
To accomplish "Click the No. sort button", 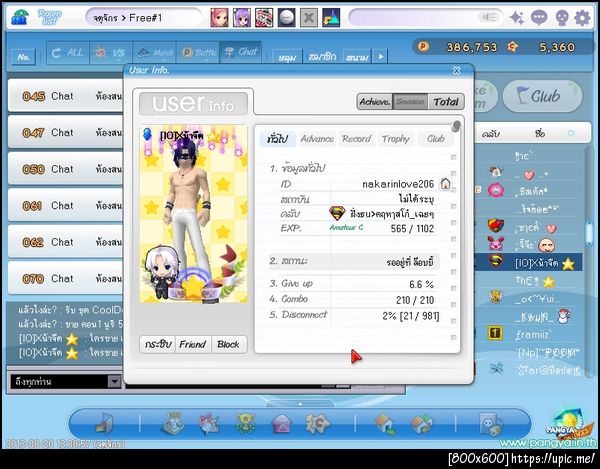I will pos(23,57).
